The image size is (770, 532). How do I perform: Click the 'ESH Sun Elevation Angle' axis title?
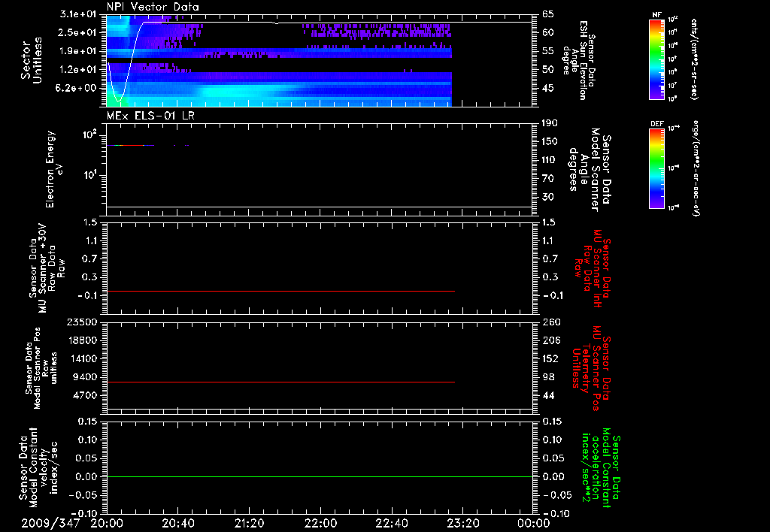coord(580,60)
